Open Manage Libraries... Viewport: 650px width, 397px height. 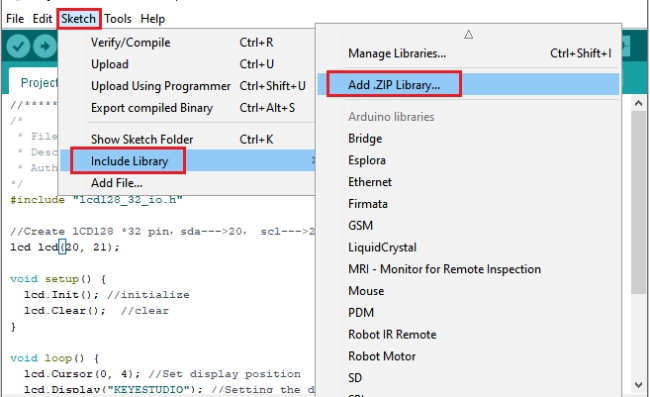(x=468, y=53)
